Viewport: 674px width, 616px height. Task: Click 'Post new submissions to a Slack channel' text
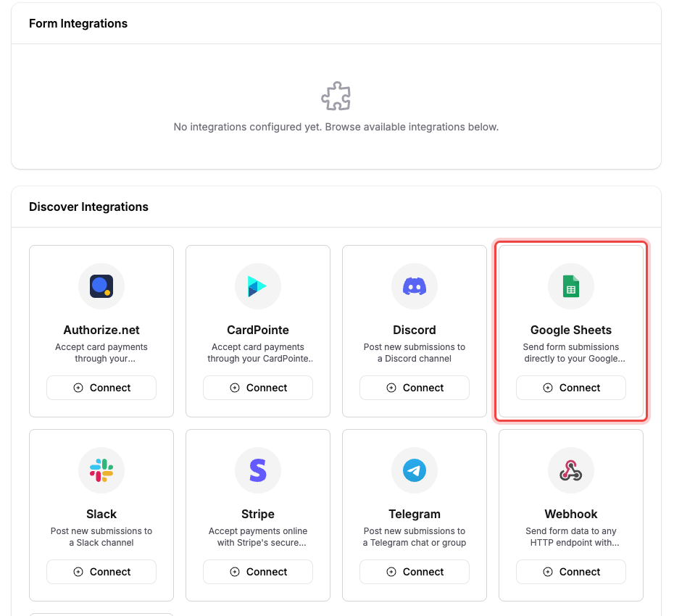(101, 536)
